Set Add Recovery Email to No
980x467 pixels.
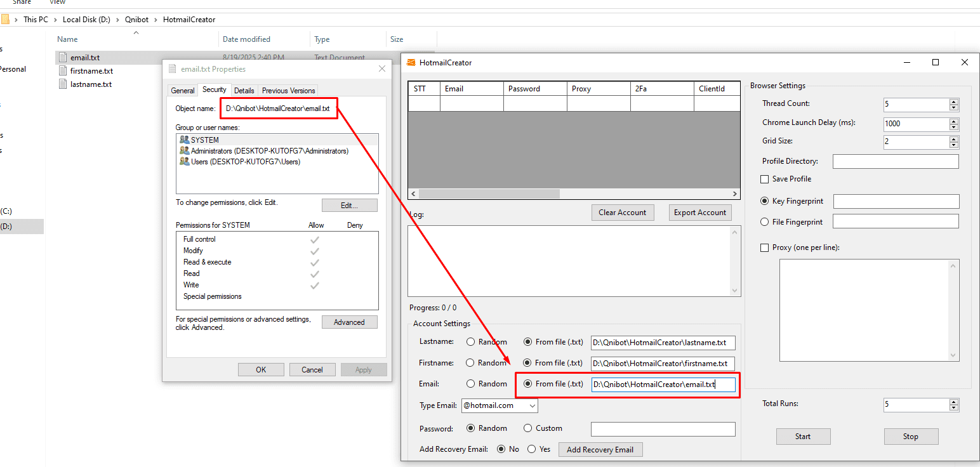click(x=501, y=449)
